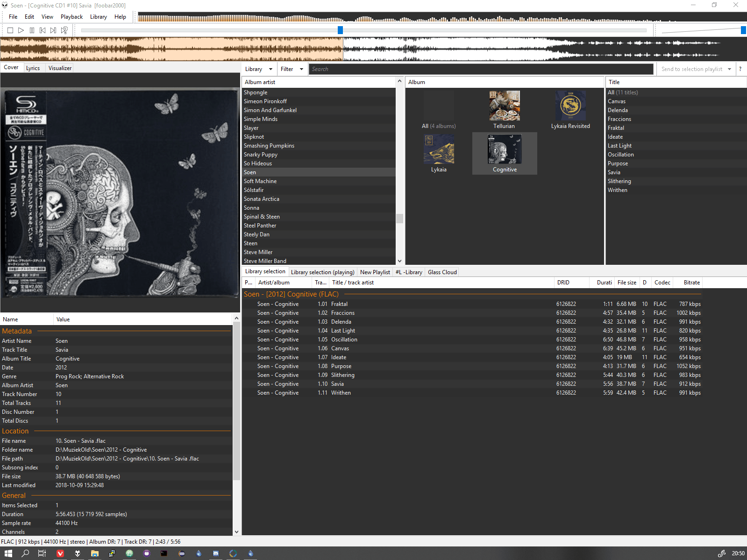This screenshot has width=747, height=560.
Task: Open the terminal icon in the taskbar
Action: pyautogui.click(x=164, y=553)
